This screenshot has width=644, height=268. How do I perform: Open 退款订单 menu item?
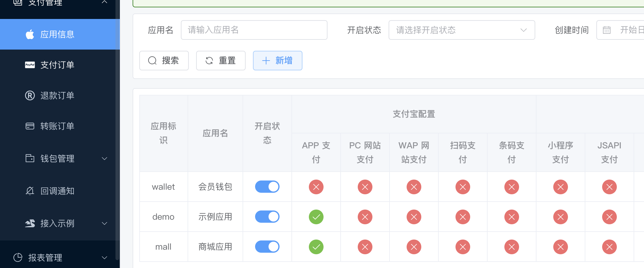tap(60, 95)
